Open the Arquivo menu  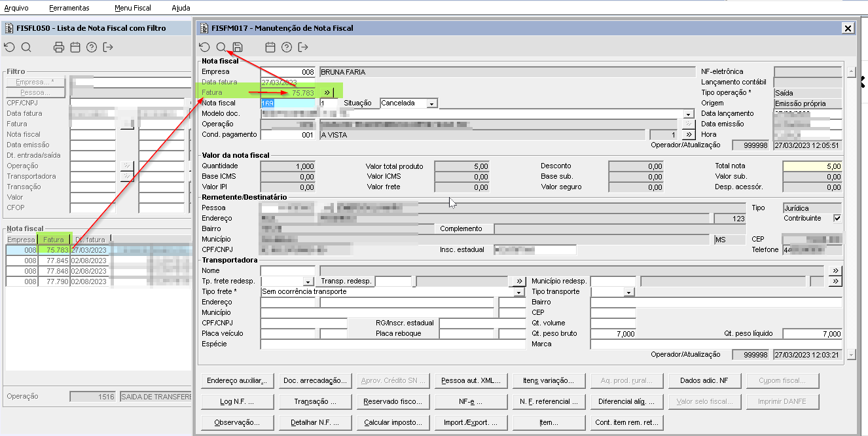coord(16,8)
